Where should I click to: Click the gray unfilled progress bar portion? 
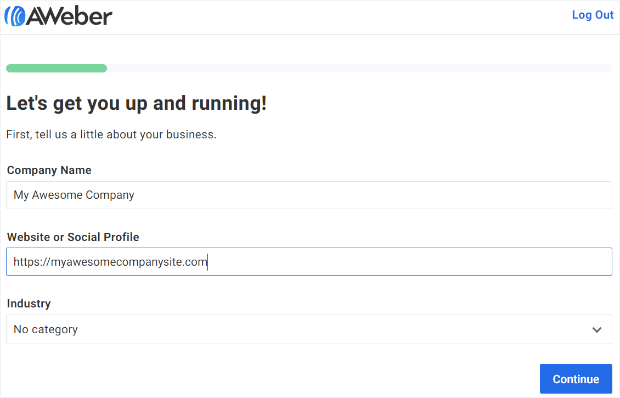(x=359, y=68)
